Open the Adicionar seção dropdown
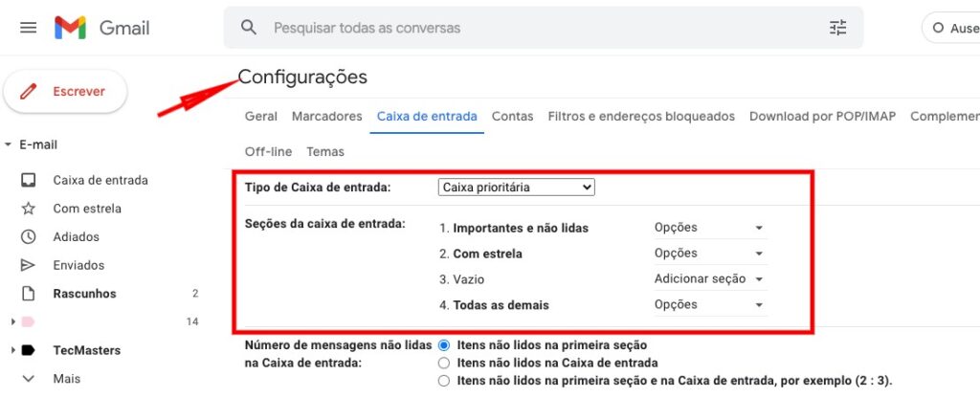 pyautogui.click(x=708, y=279)
